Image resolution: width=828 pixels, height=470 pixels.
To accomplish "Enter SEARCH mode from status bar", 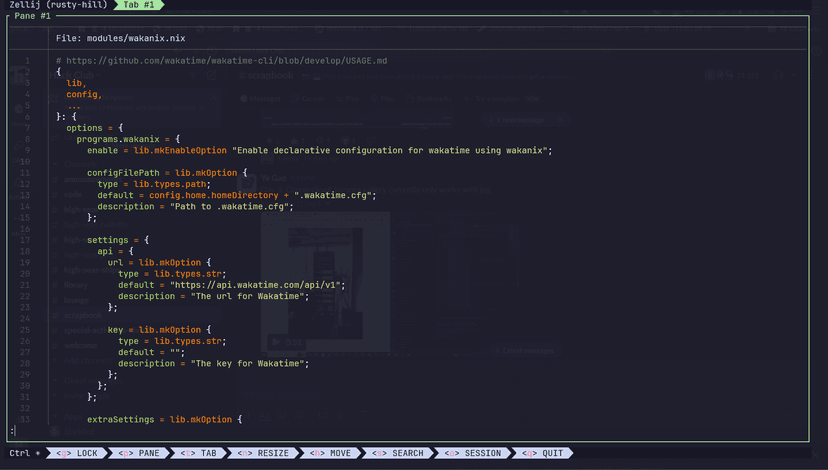I will point(398,453).
